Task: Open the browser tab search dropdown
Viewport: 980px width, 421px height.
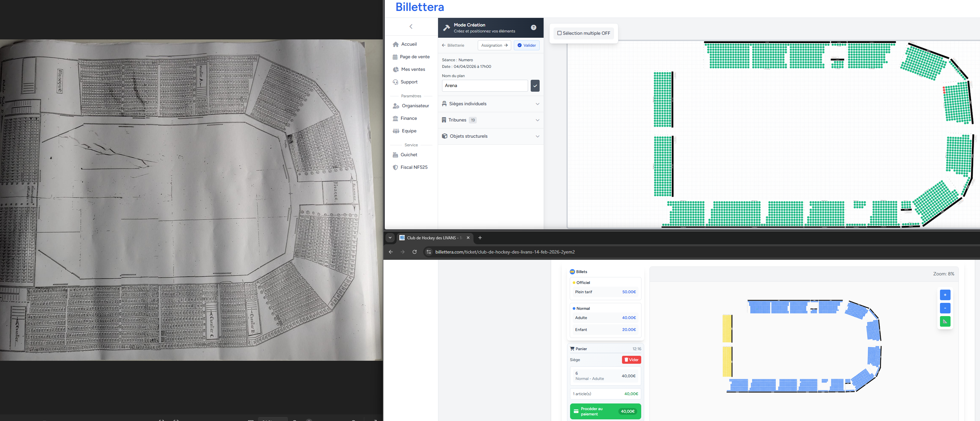Action: tap(390, 238)
